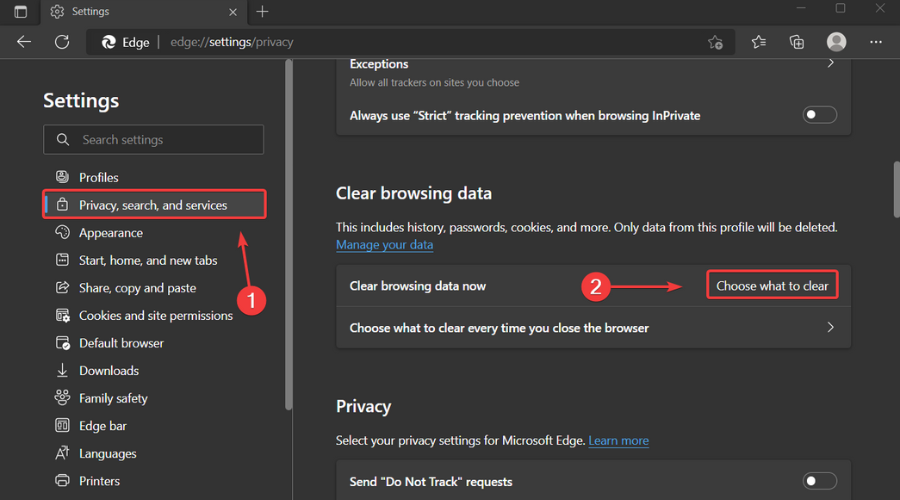900x500 pixels.
Task: Click the Downloads arrow icon
Action: (62, 370)
